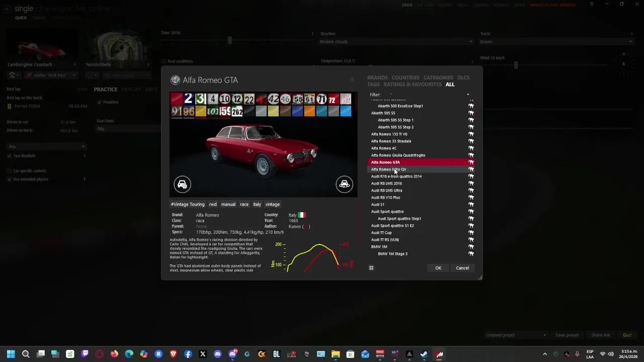Click the rwd tag
Viewport: 644px width, 362px height.
pyautogui.click(x=213, y=205)
